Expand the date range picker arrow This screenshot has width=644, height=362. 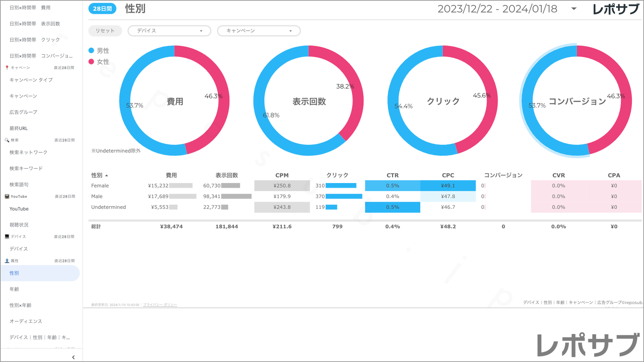coord(574,9)
